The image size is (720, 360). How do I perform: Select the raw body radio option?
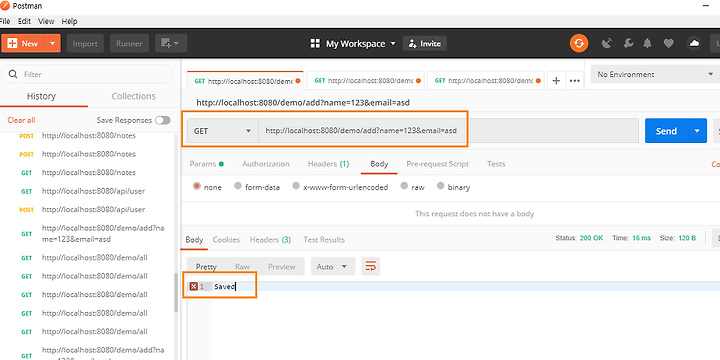pos(404,186)
